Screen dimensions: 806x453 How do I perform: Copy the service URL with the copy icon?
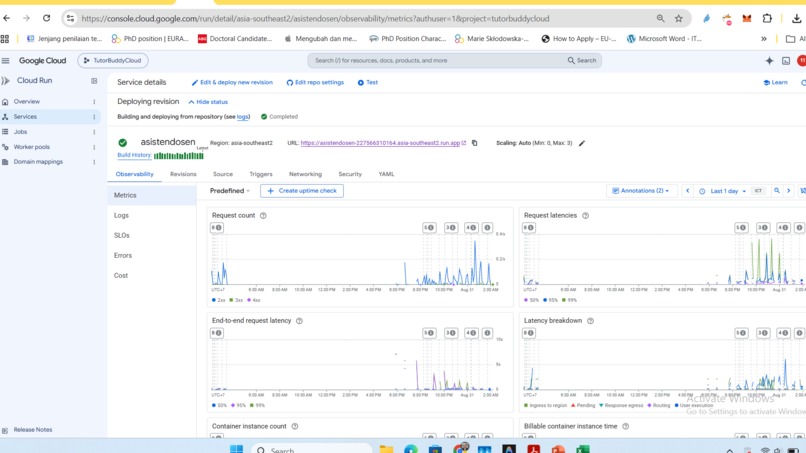[474, 143]
